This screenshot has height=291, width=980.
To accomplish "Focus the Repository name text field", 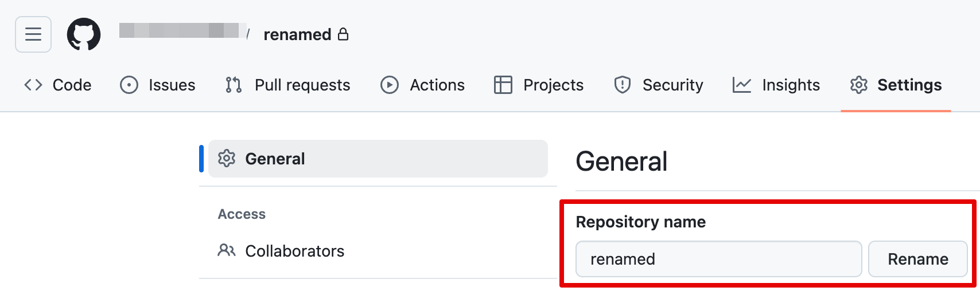I will (x=718, y=259).
